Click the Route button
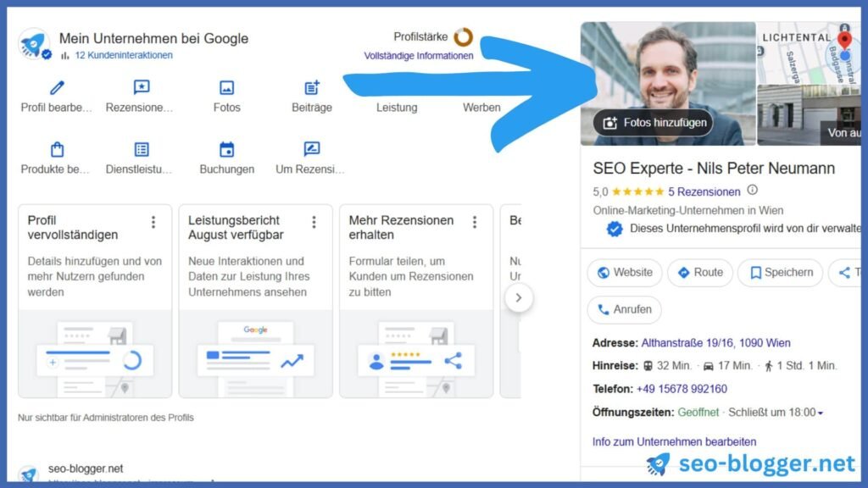 [x=700, y=273]
